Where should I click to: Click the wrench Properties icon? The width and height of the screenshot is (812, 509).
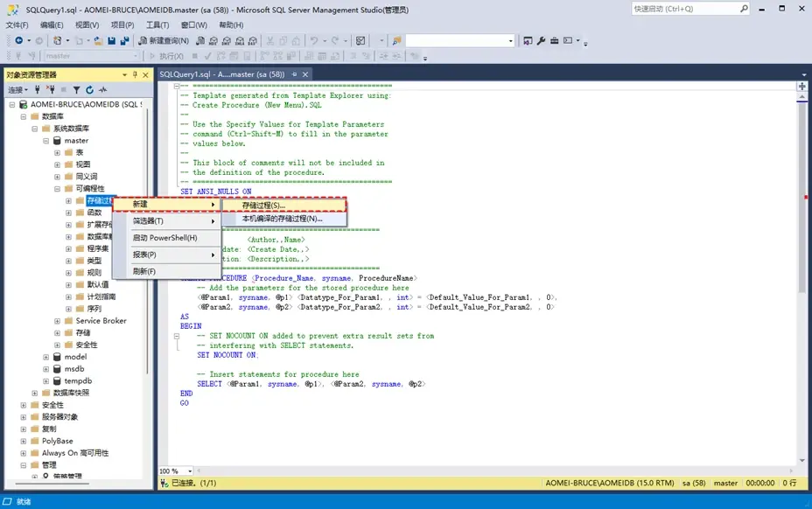pos(541,40)
